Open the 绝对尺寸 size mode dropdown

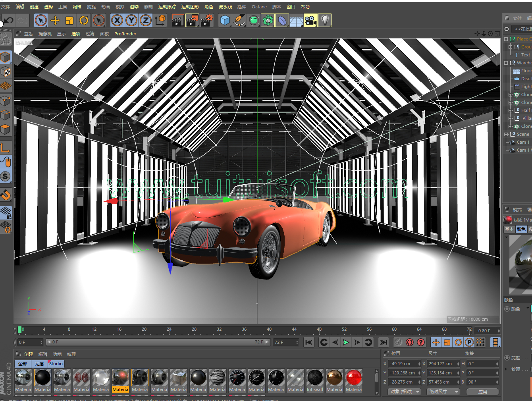coord(443,392)
